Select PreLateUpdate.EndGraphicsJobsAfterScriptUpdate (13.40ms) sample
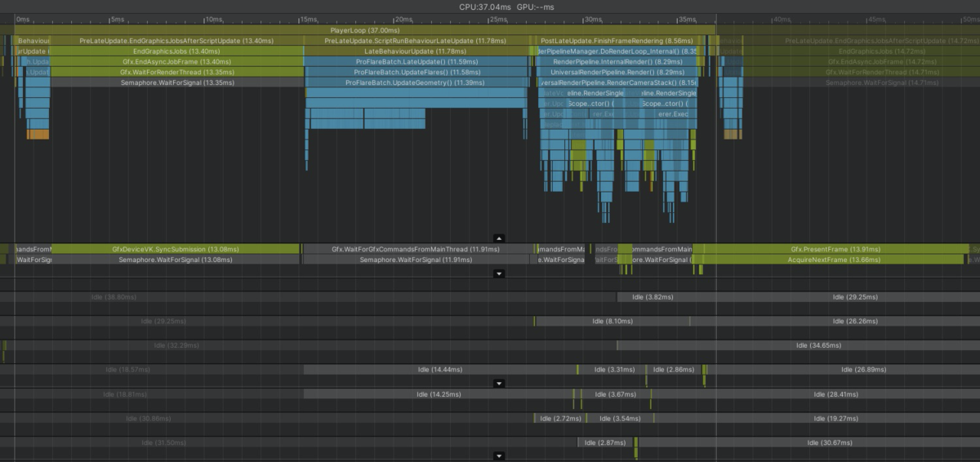Viewport: 980px width, 462px height. [x=176, y=41]
